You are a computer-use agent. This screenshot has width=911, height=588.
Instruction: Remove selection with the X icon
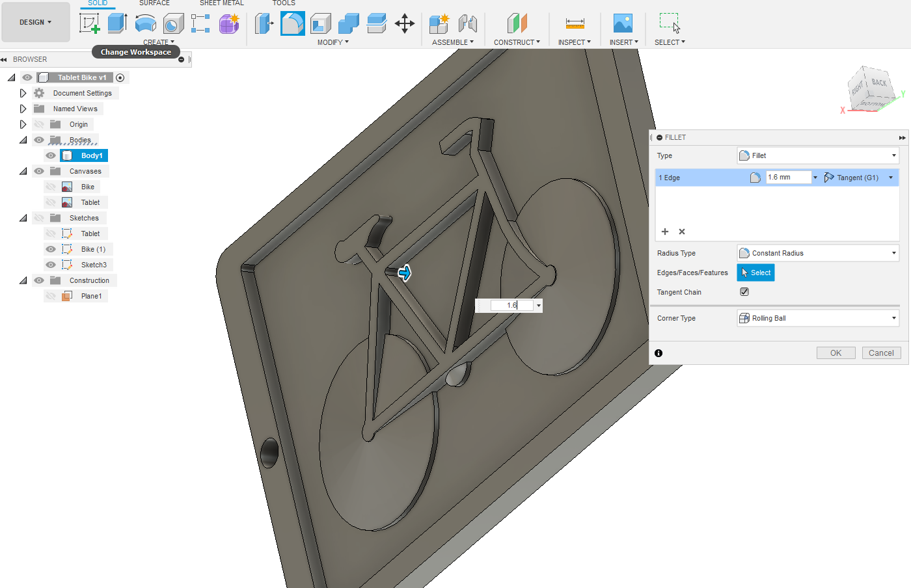(x=682, y=232)
